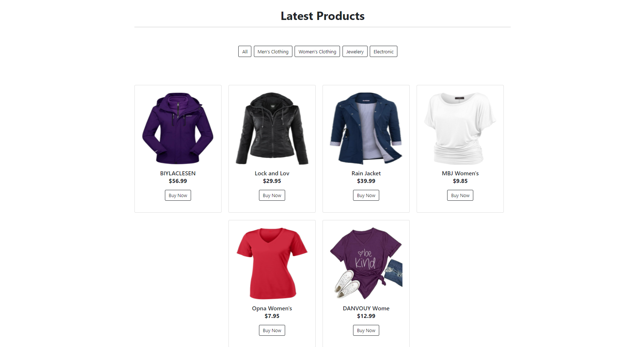This screenshot has width=644, height=347.
Task: Buy Now under Rain Jacket
Action: pos(366,195)
